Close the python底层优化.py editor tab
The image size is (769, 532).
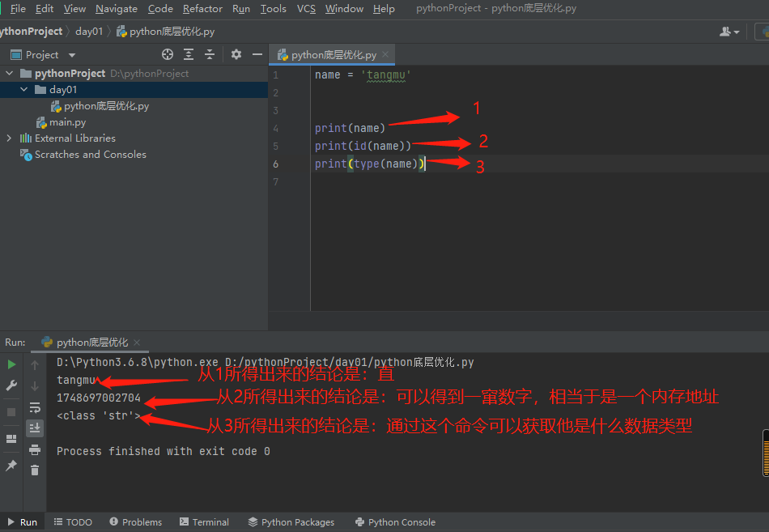385,54
